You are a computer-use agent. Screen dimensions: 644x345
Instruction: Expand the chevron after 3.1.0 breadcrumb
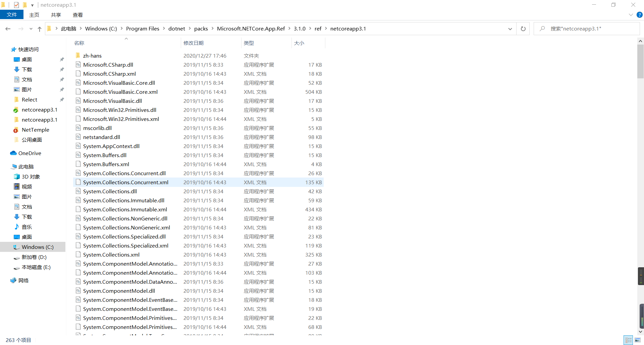coord(310,29)
